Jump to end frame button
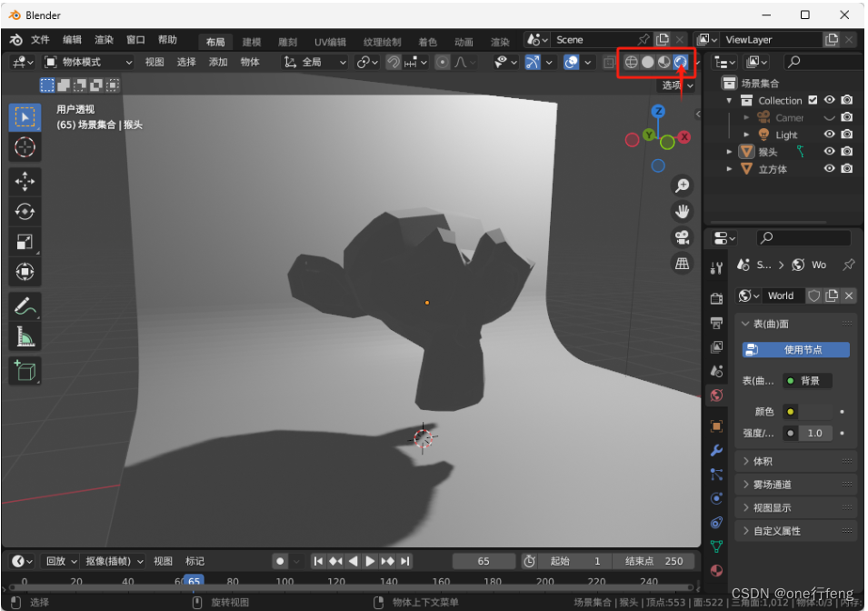Image resolution: width=868 pixels, height=611 pixels. point(405,561)
